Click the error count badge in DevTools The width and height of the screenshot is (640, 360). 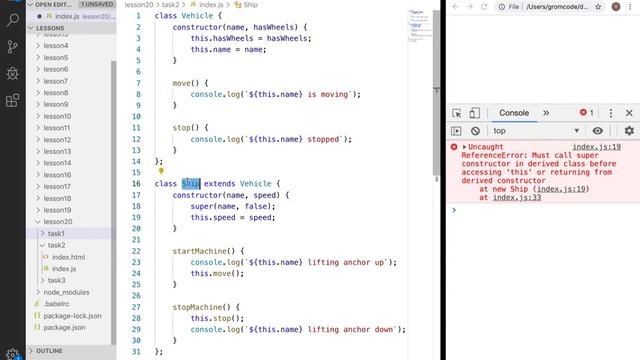tap(587, 113)
